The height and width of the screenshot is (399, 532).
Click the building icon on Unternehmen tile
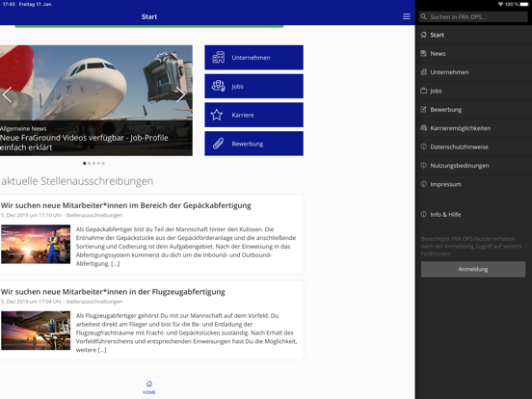pyautogui.click(x=218, y=57)
